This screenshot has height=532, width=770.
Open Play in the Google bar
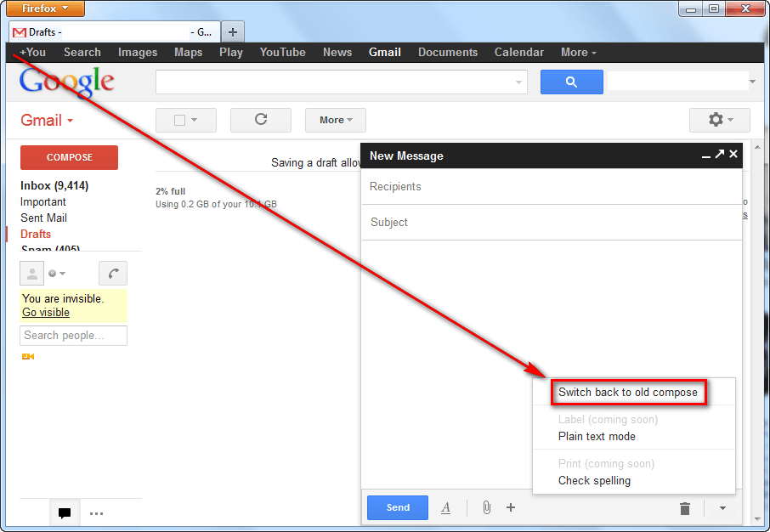231,52
